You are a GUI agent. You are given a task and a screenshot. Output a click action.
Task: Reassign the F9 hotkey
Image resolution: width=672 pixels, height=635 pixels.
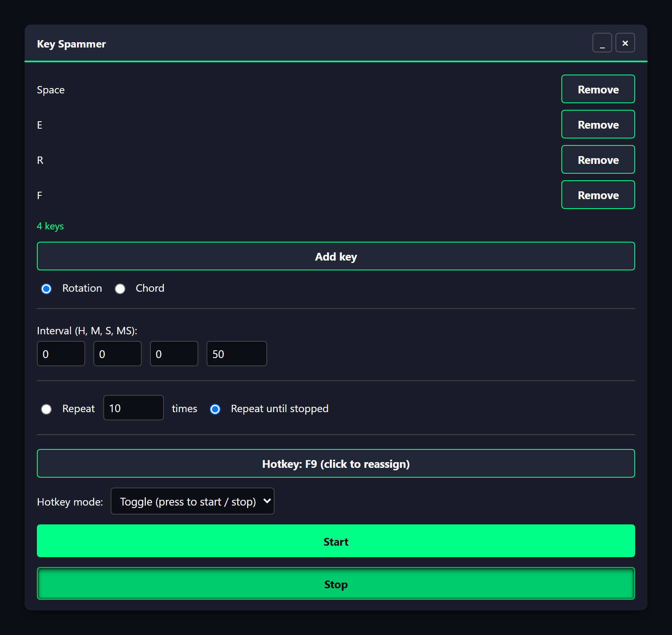pyautogui.click(x=336, y=463)
